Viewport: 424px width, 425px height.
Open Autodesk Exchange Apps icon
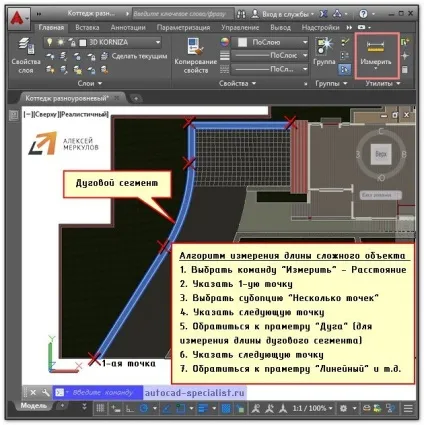[323, 14]
